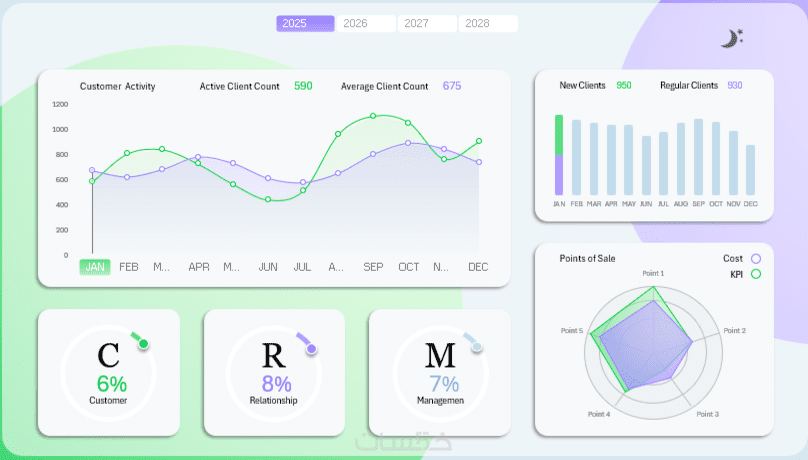The width and height of the screenshot is (808, 460).
Task: Toggle the KPI legend circle
Action: coord(757,273)
